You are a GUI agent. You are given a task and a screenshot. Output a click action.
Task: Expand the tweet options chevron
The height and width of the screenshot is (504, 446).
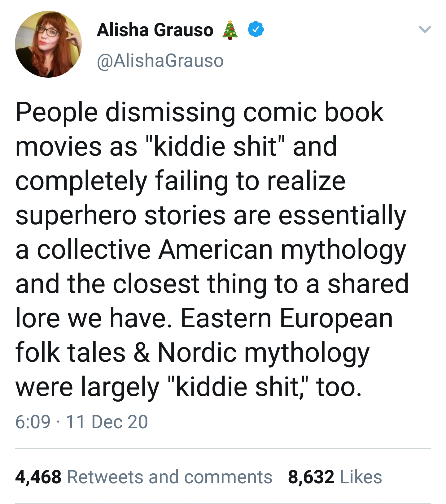pyautogui.click(x=425, y=30)
